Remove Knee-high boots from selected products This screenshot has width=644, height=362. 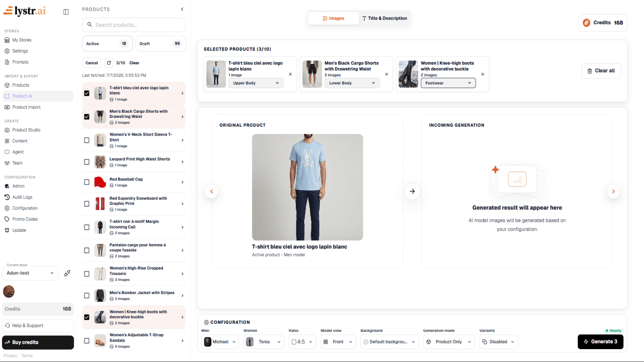(x=483, y=74)
